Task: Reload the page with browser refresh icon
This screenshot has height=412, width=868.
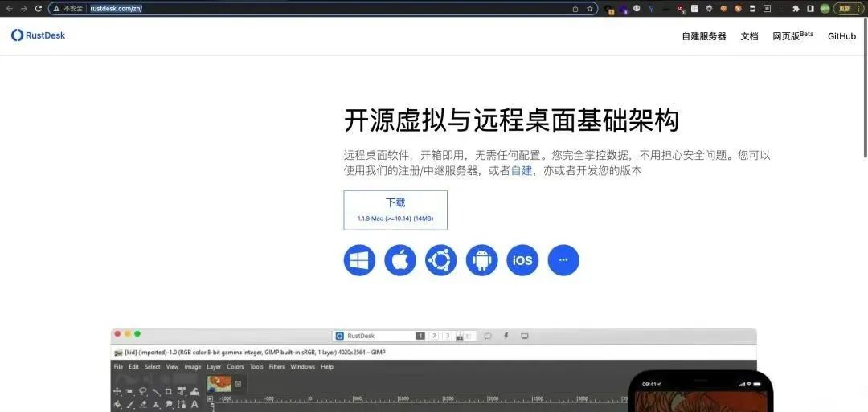Action: click(39, 8)
